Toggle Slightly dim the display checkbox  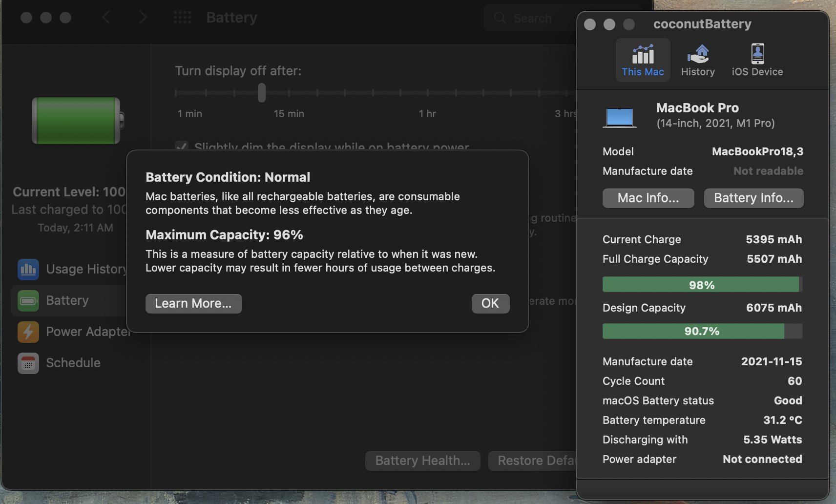pos(182,146)
